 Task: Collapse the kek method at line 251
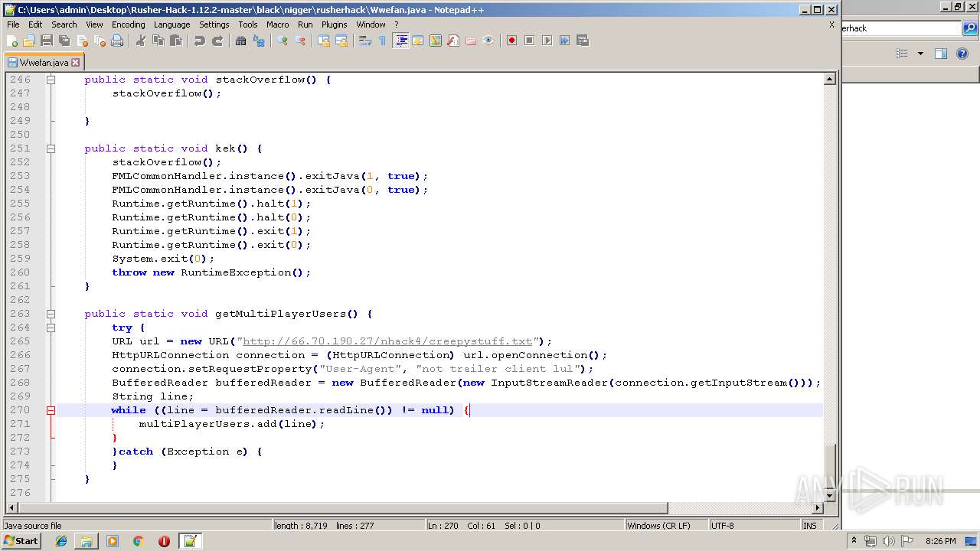click(x=51, y=148)
